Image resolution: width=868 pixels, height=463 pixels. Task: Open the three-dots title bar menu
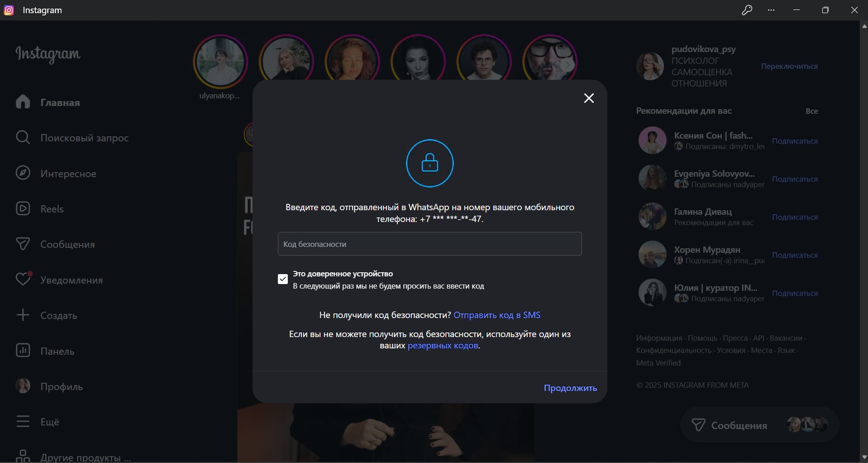click(x=772, y=10)
